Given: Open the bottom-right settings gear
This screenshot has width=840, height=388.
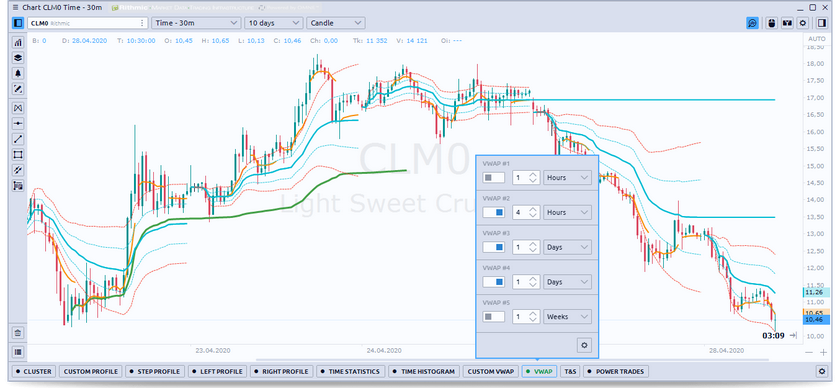Looking at the screenshot, I should tap(822, 371).
